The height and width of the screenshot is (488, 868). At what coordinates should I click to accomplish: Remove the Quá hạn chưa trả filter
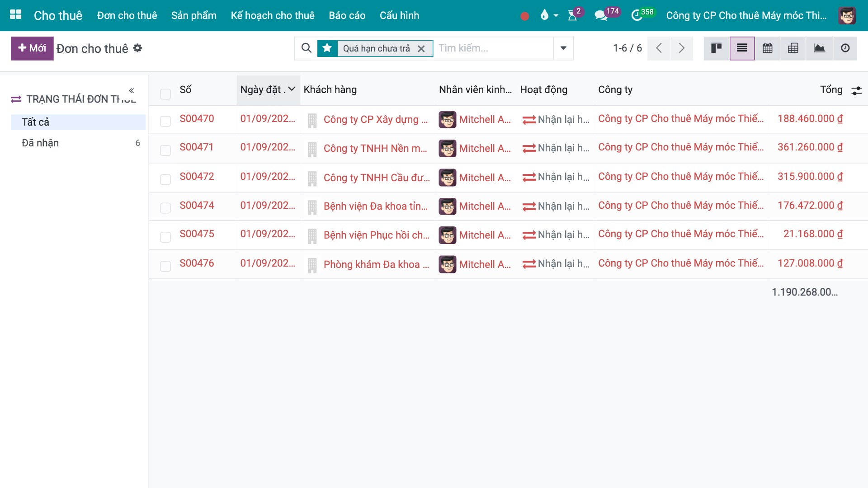click(x=421, y=49)
